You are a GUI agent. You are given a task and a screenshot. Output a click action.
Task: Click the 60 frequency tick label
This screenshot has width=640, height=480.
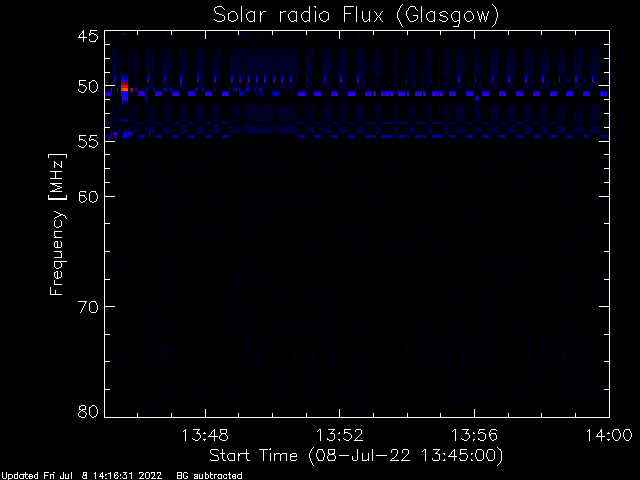pyautogui.click(x=88, y=197)
